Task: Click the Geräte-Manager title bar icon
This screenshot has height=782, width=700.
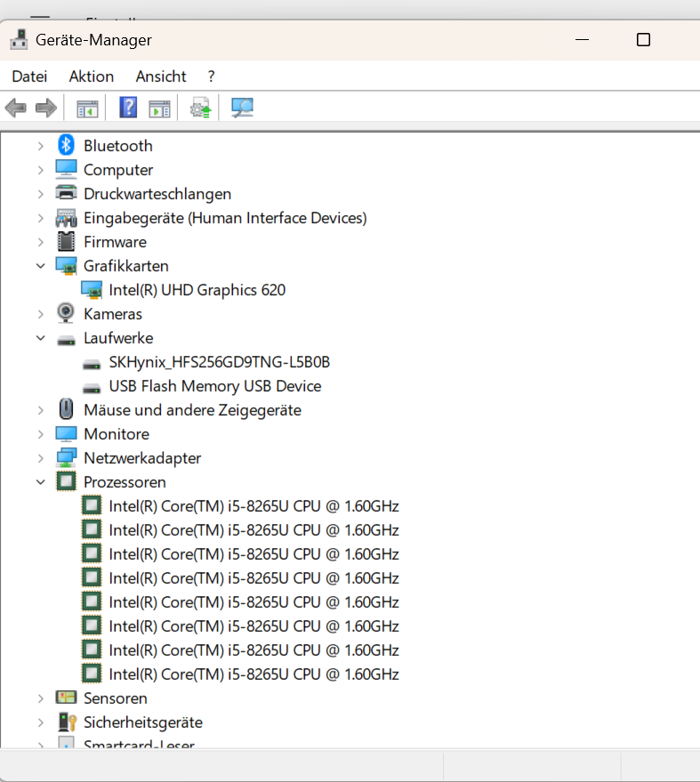Action: tap(19, 39)
